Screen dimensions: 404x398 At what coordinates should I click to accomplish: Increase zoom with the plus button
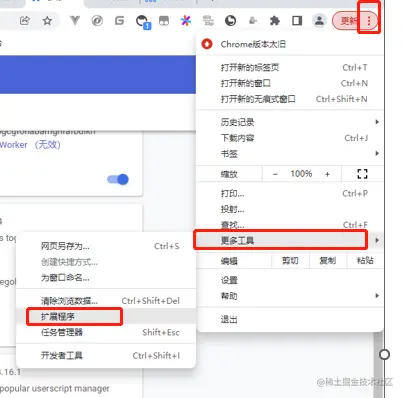point(327,174)
